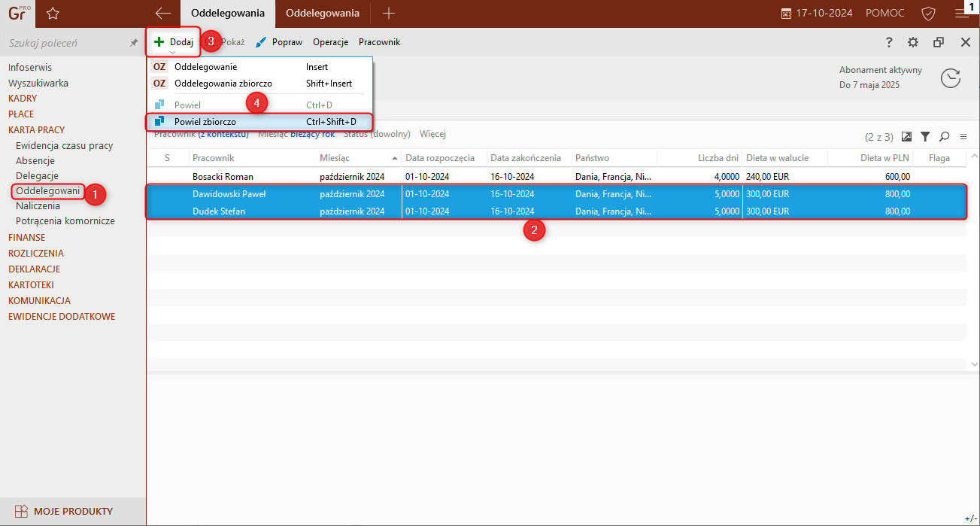Select the Bosacki Roman row

556,176
